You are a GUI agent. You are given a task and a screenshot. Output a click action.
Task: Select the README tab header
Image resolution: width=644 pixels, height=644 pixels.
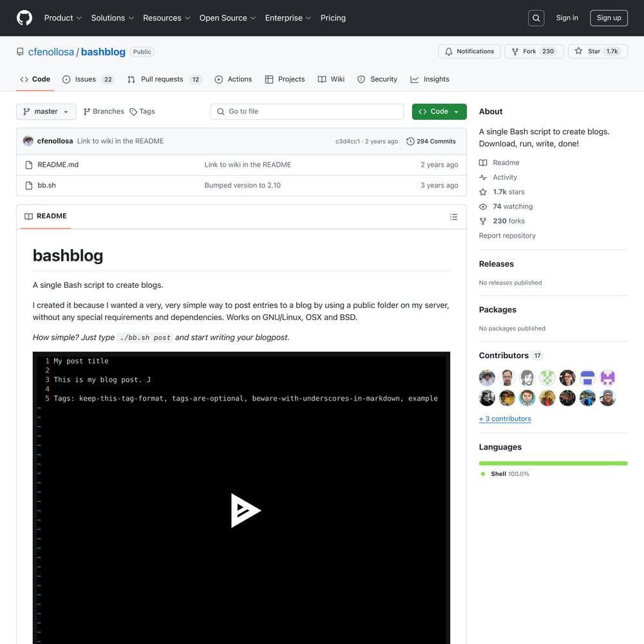pos(46,216)
